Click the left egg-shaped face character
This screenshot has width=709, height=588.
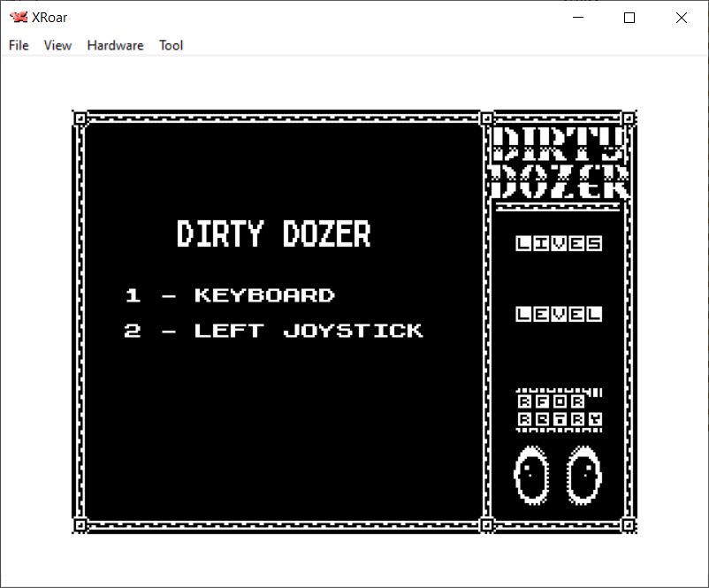(x=531, y=475)
